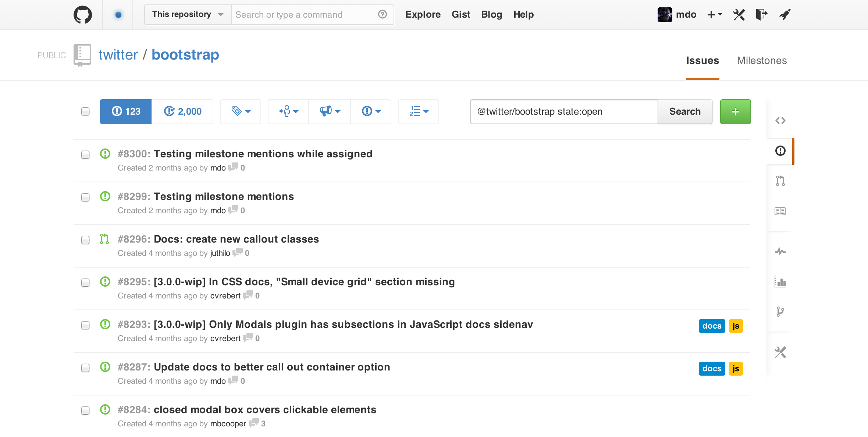Click the open issue icon for #8299
This screenshot has height=437, width=868.
click(105, 196)
